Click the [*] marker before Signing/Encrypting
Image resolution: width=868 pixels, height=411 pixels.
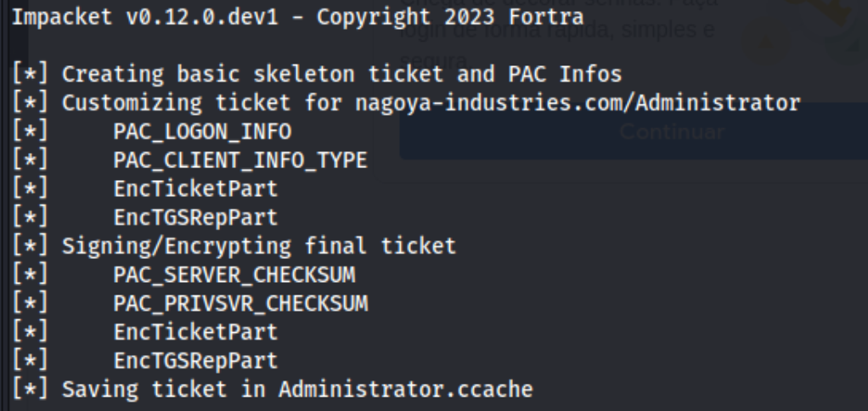(31, 246)
